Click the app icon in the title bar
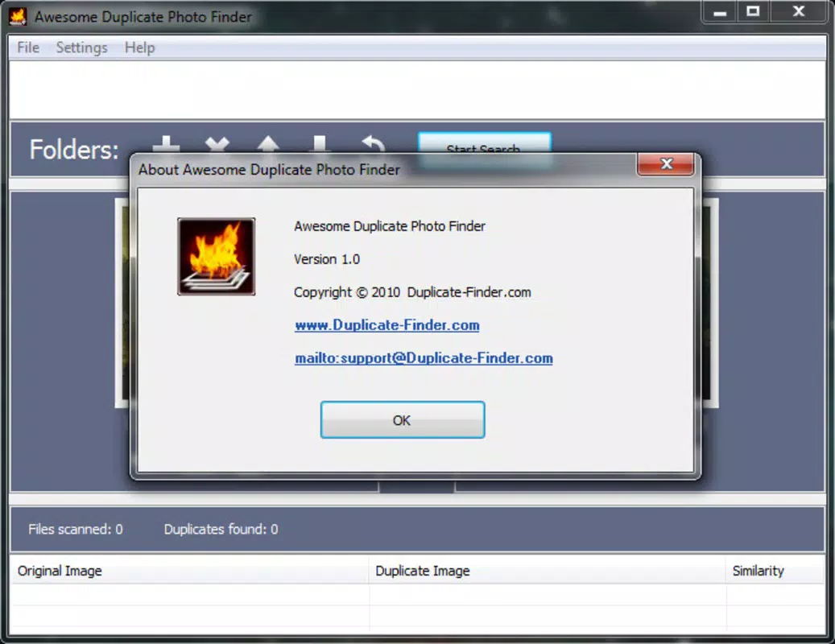This screenshot has height=644, width=835. tap(18, 16)
